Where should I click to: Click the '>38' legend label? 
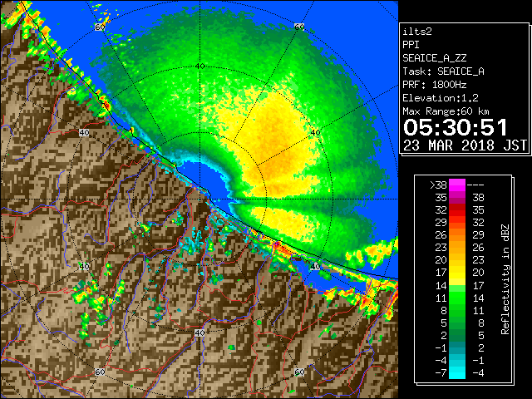pyautogui.click(x=438, y=185)
